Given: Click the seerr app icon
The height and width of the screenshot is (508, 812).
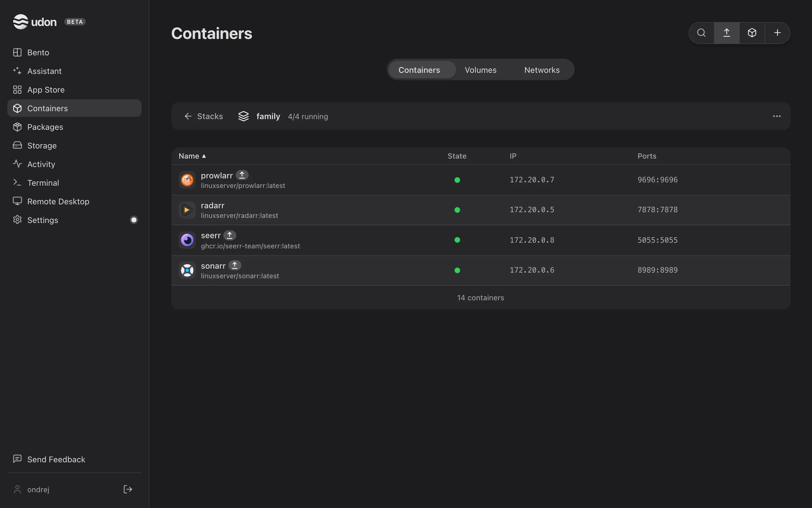Looking at the screenshot, I should (187, 240).
